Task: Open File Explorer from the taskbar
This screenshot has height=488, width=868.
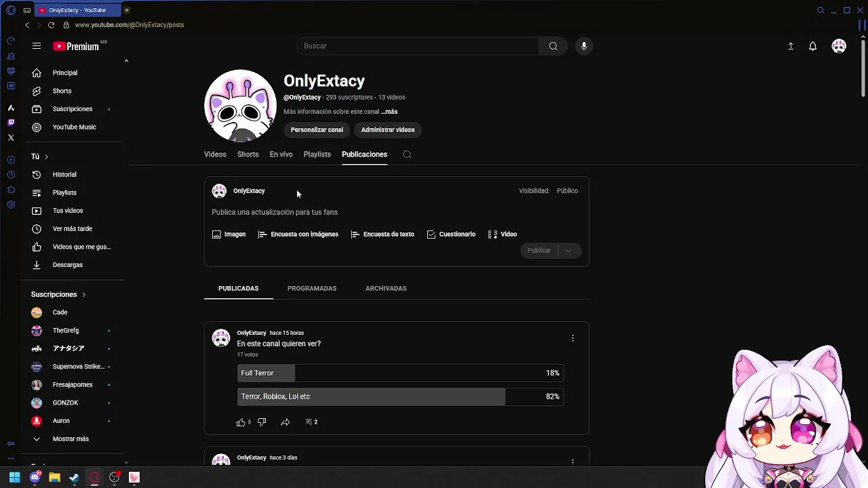Action: point(54,478)
